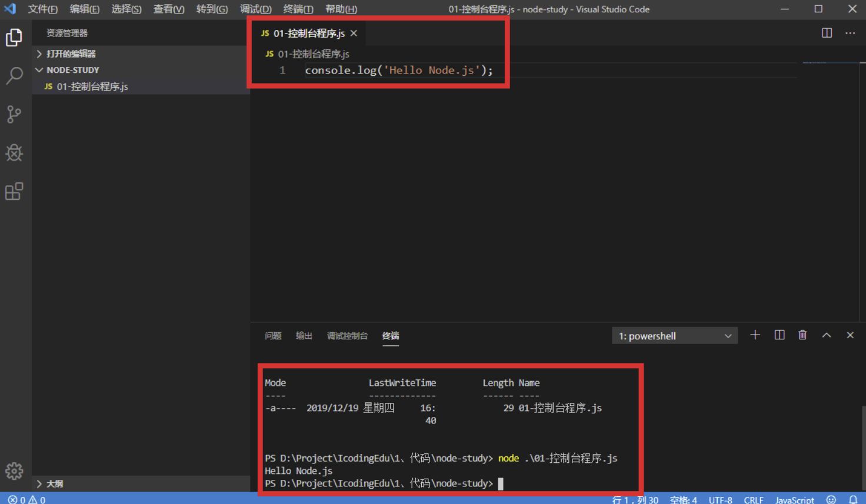Click line number 1 in the gutter
Image resolution: width=866 pixels, height=504 pixels.
click(x=282, y=70)
